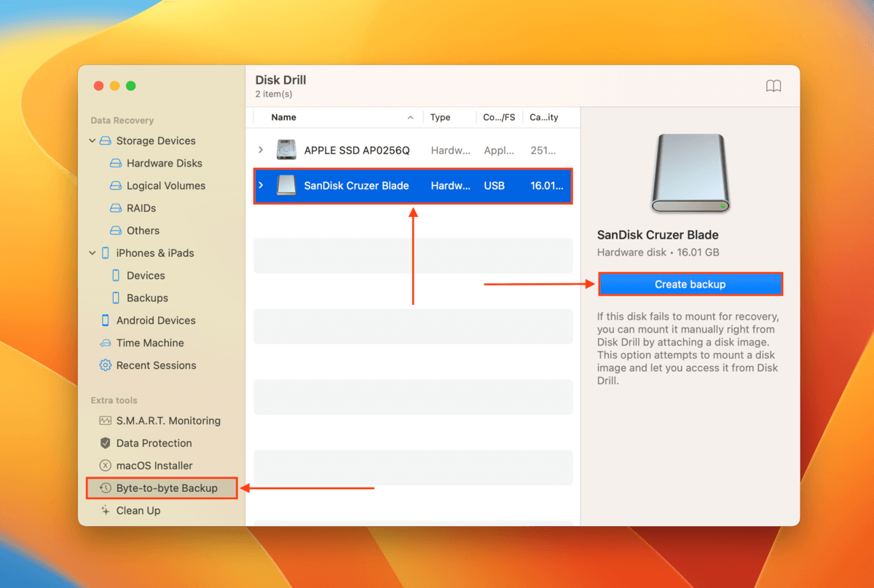Select the APPLE SSD AP0256Q name
Viewport: 874px width, 588px height.
coord(357,150)
